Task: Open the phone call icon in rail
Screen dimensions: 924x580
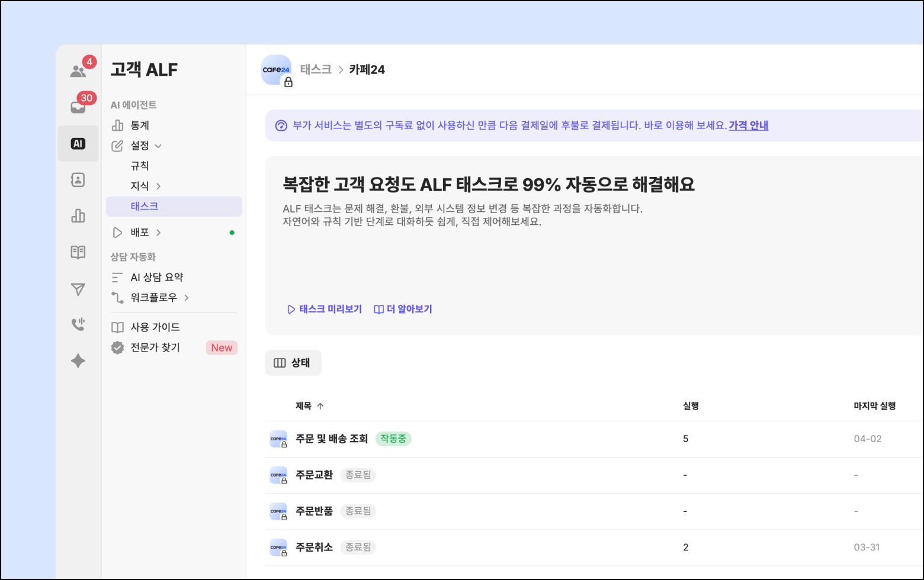Action: tap(78, 324)
